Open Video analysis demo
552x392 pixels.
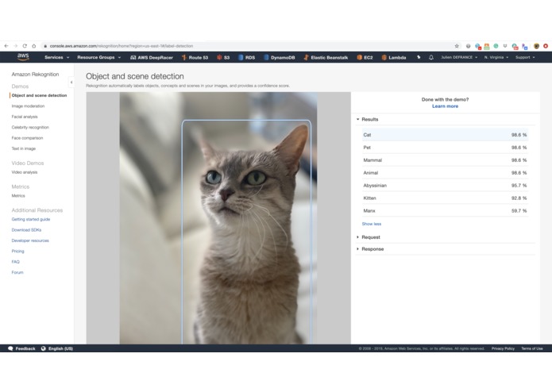coord(25,172)
